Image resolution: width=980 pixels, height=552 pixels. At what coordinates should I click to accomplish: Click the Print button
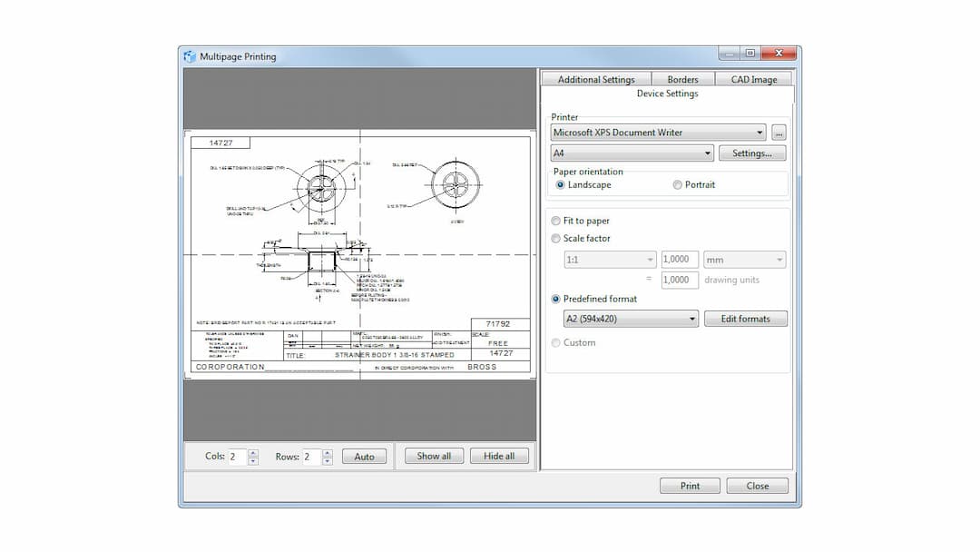(690, 485)
